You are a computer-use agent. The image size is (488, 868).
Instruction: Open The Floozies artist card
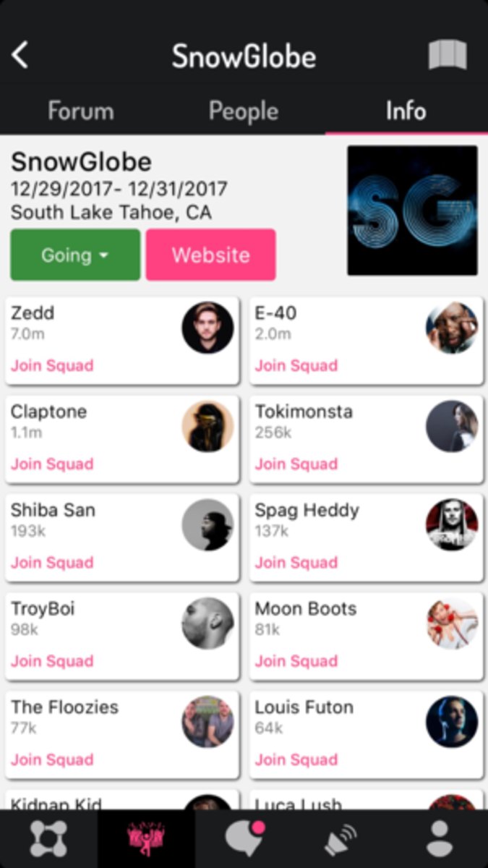coord(122,733)
